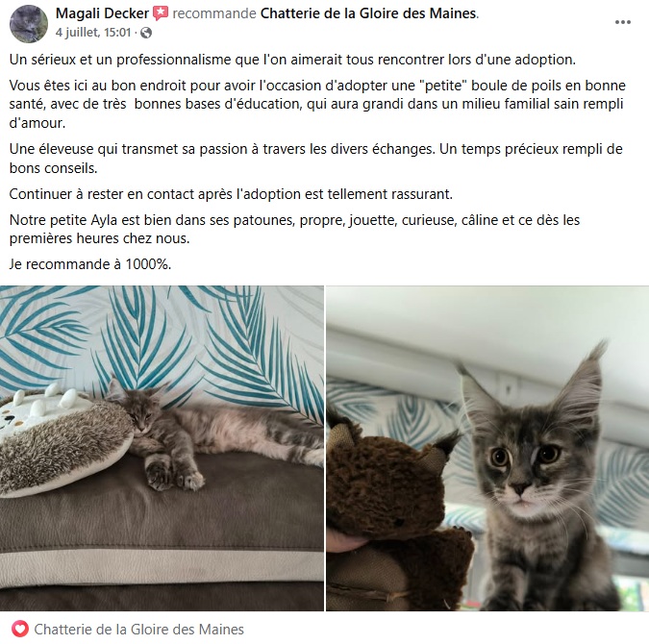Click the paragraph about Une éleveuse
Screen dimensions: 649x644
point(315,158)
